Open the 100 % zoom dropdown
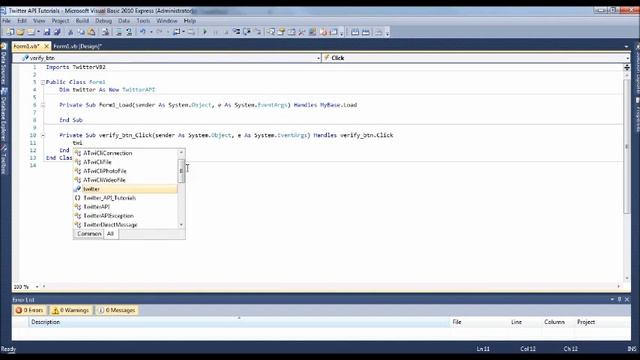Screen dimensions: 640x360 click(37, 287)
